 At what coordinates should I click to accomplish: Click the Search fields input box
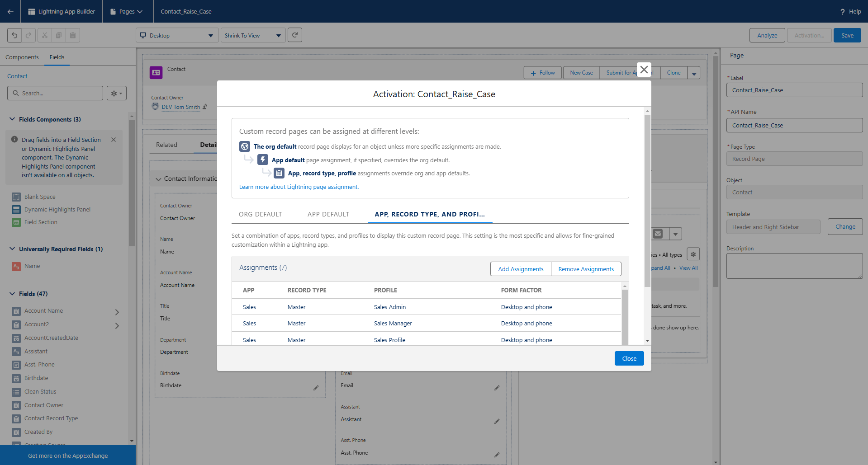click(x=55, y=93)
